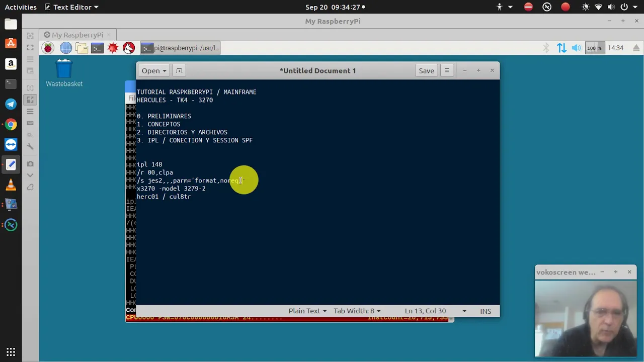Close the My RaspberryPi tab
Viewport: 644px width, 362px height.
[109, 35]
